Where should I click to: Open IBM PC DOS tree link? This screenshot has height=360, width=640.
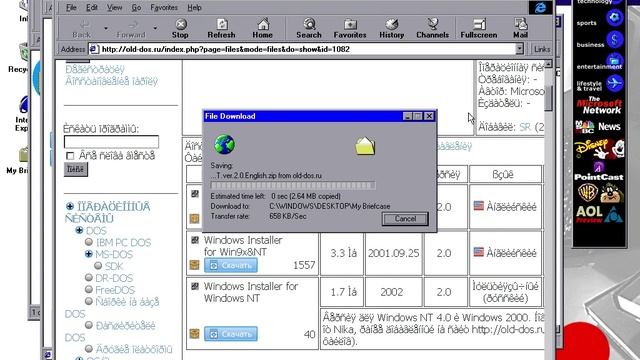(x=123, y=242)
